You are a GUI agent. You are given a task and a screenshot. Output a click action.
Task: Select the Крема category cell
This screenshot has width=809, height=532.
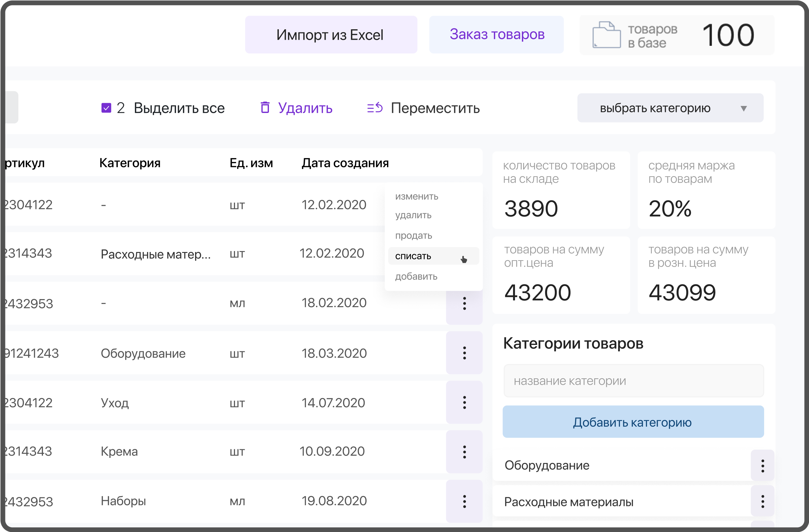pyautogui.click(x=119, y=451)
